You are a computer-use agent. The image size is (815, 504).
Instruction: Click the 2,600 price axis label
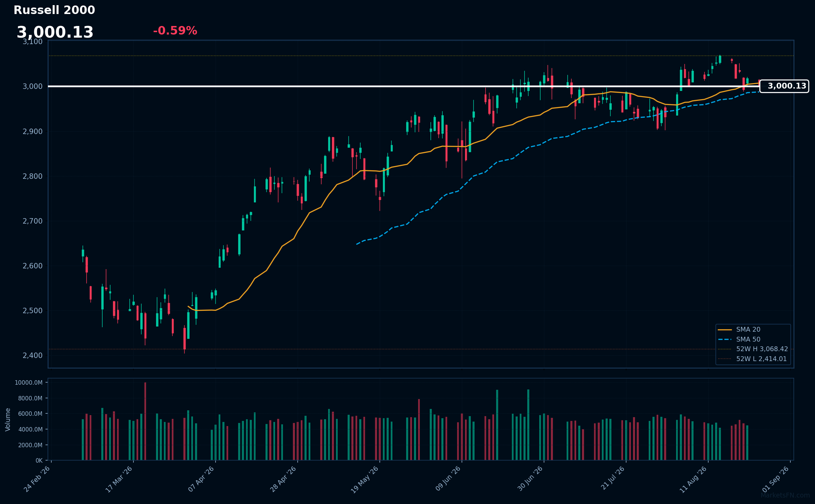(x=33, y=266)
